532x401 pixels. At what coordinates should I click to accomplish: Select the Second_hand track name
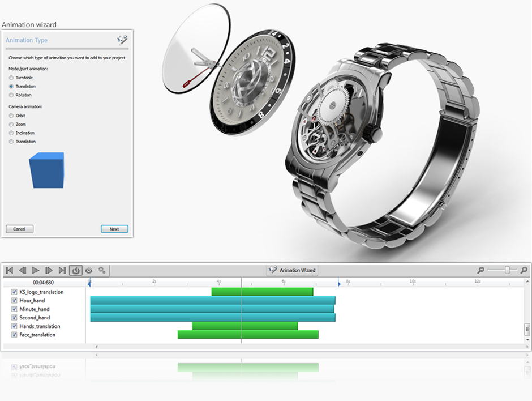35,318
